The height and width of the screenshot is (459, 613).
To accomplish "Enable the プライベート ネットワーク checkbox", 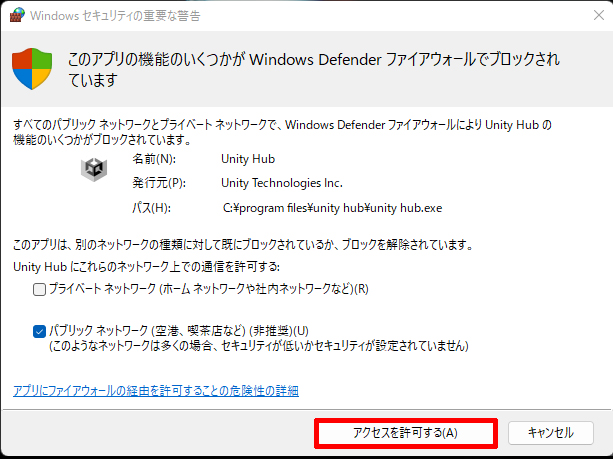I will click(39, 290).
